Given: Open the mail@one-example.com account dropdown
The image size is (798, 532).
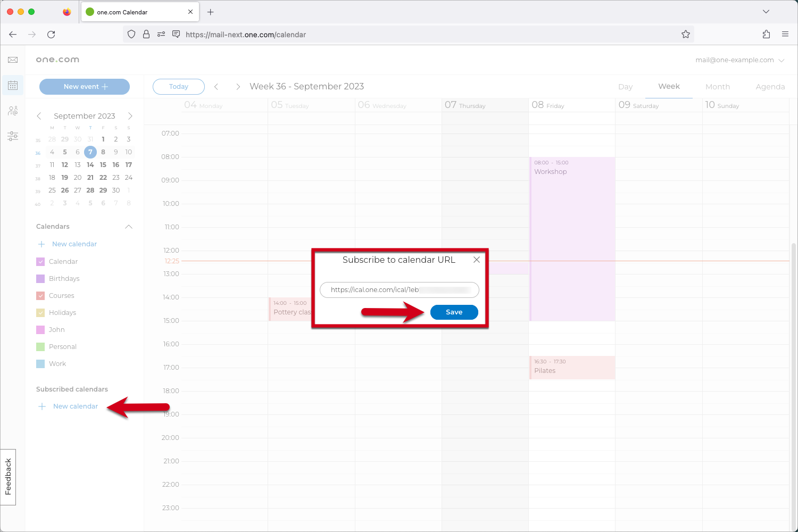Looking at the screenshot, I should pyautogui.click(x=740, y=60).
